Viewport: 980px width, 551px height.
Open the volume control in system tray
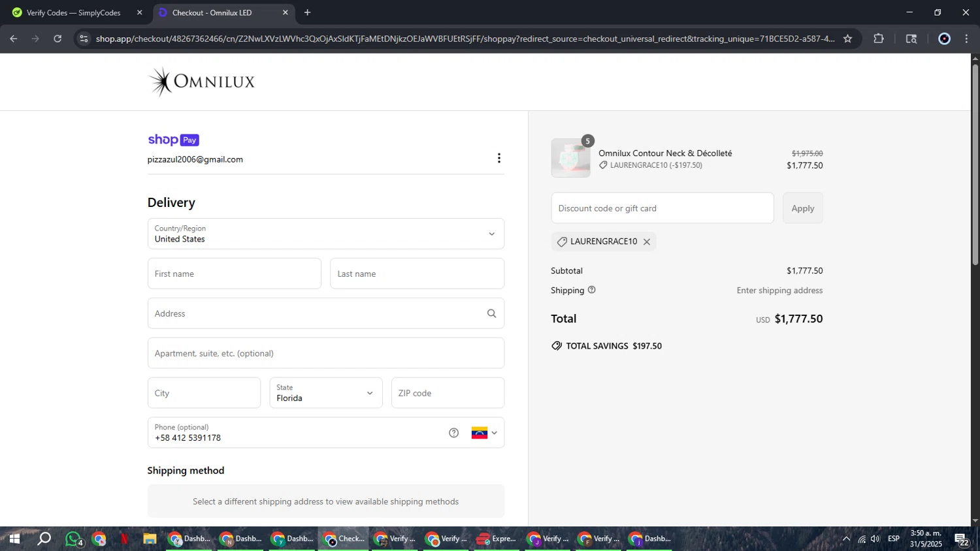click(875, 539)
